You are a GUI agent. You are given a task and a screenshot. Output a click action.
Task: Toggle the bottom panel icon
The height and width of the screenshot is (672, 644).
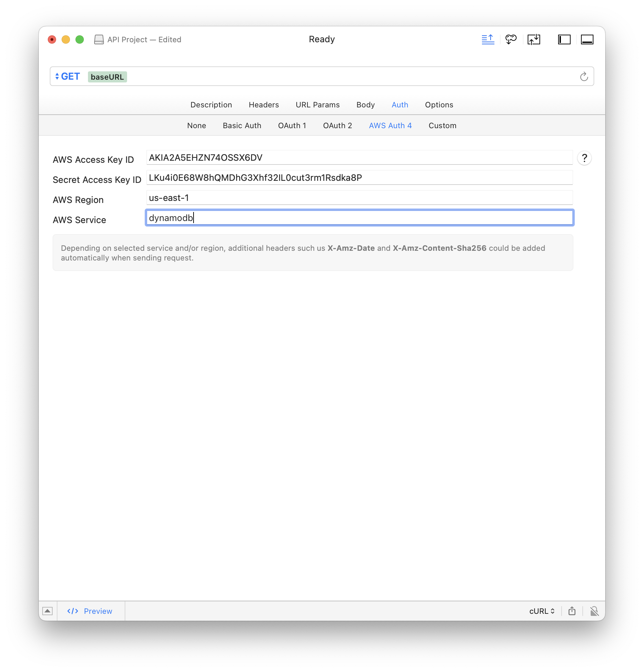pos(587,39)
